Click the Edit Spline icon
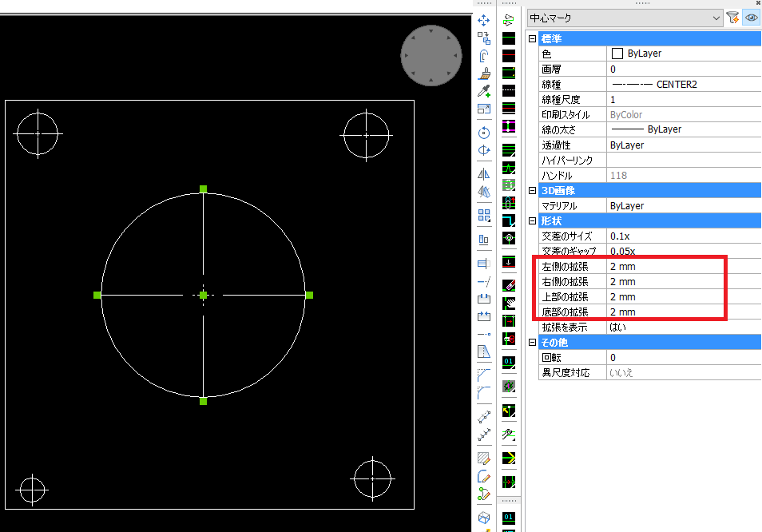The image size is (762, 532). (483, 494)
